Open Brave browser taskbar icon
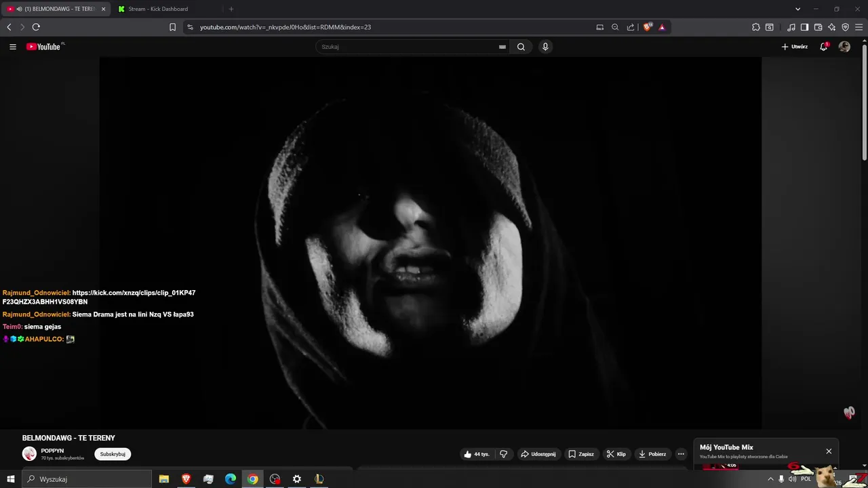 186,479
